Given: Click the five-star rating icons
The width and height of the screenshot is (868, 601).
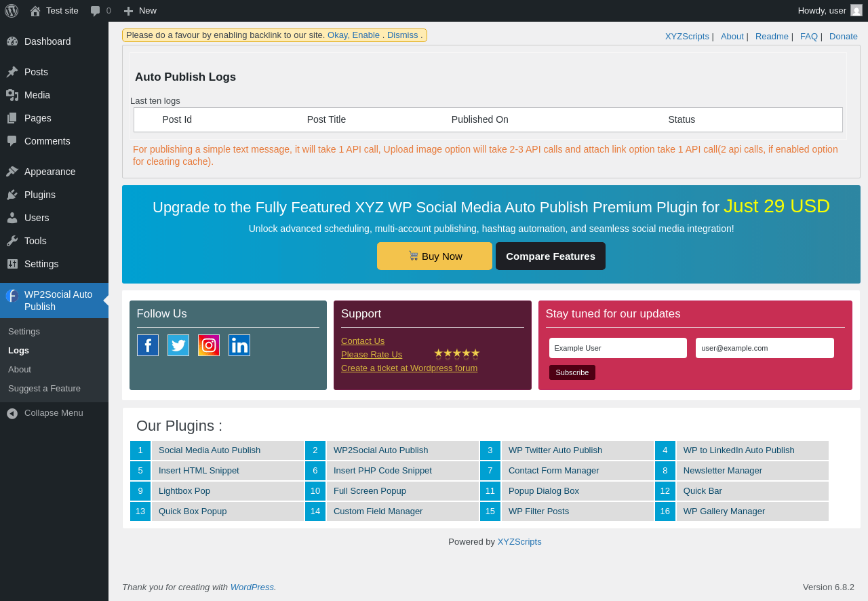Looking at the screenshot, I should tap(457, 353).
